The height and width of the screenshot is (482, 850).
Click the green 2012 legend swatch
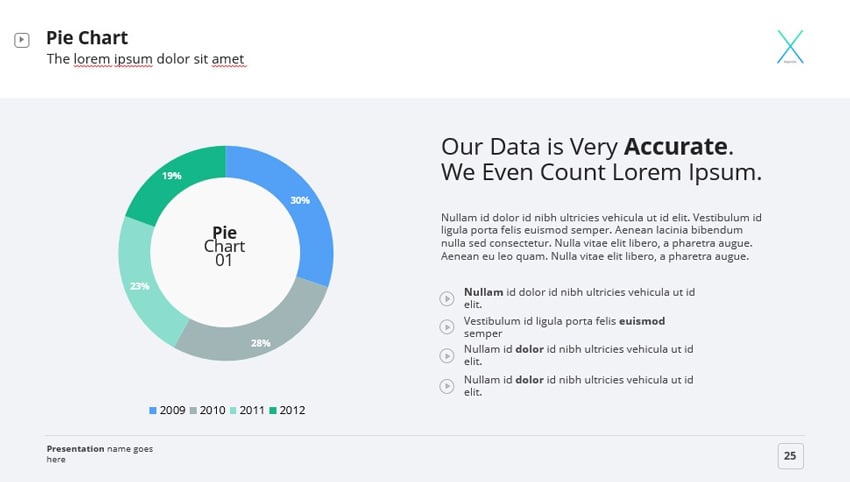coord(273,410)
